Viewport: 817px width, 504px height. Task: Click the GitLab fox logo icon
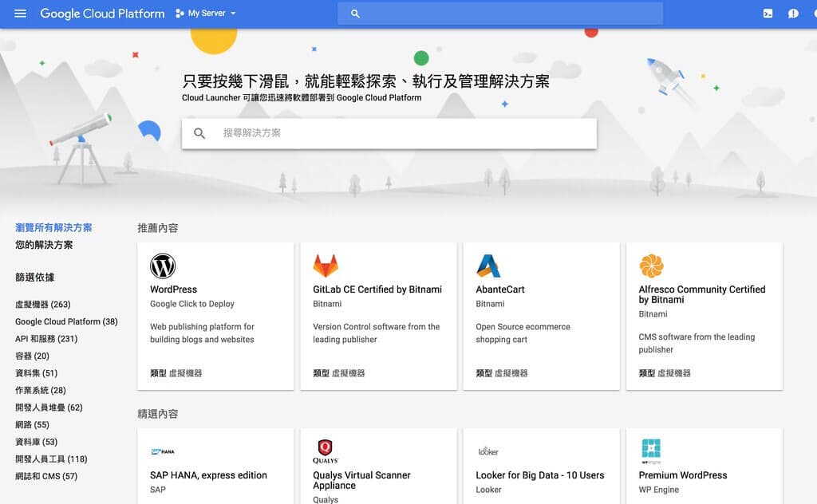(x=326, y=266)
